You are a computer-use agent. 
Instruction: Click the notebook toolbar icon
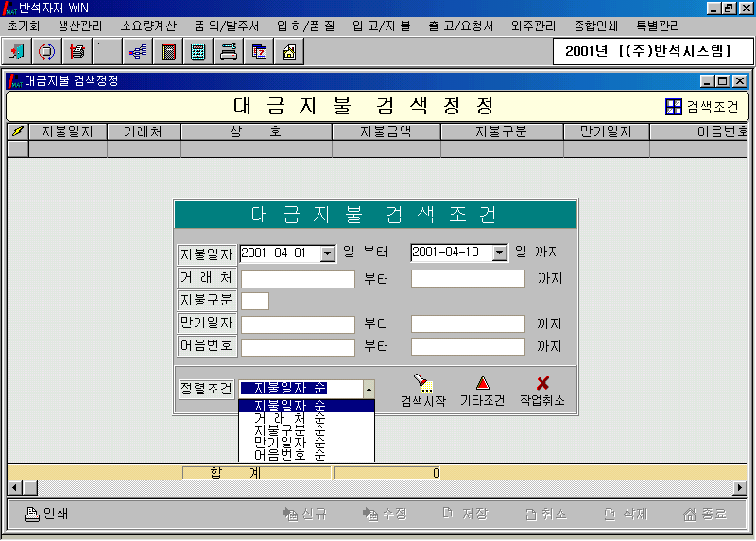pyautogui.click(x=168, y=51)
